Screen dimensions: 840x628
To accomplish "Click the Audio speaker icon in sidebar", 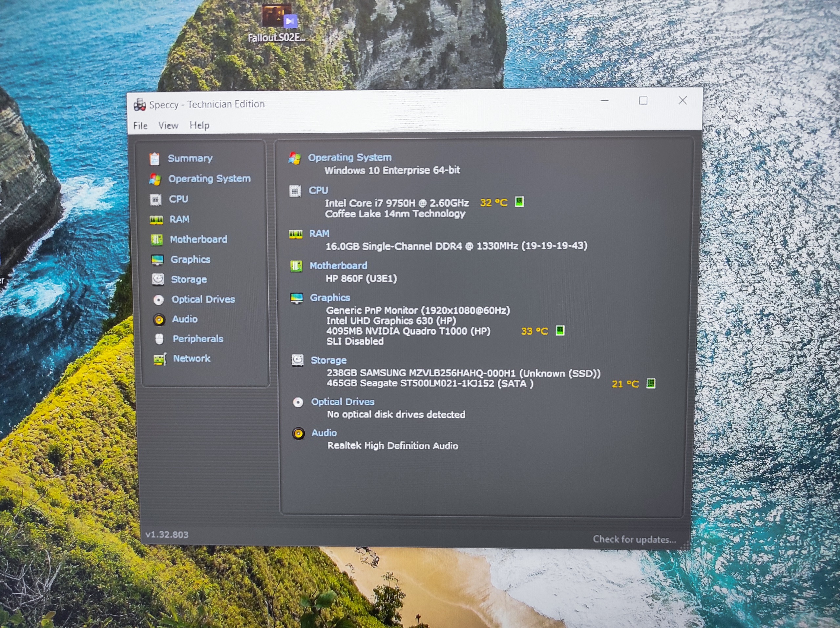I will (x=159, y=319).
